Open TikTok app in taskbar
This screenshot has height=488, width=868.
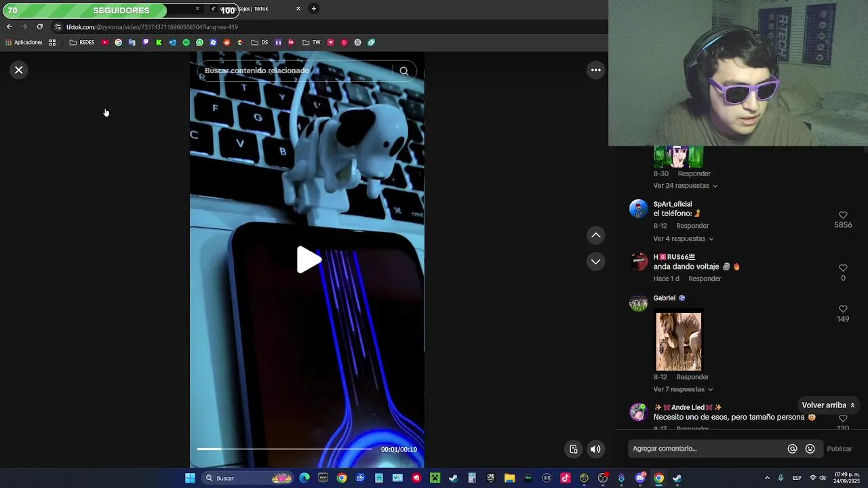coord(566,478)
